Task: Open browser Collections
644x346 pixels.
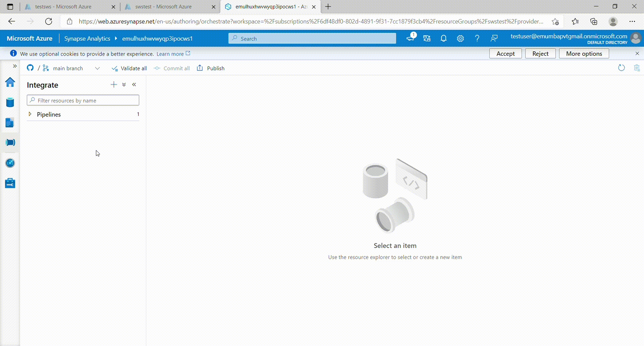Action: [x=594, y=21]
